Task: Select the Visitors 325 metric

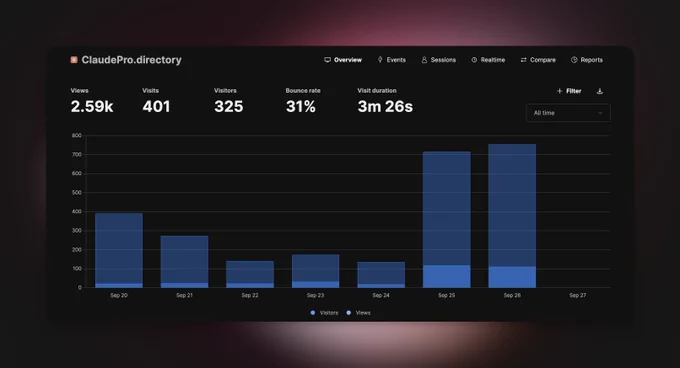Action: point(229,101)
